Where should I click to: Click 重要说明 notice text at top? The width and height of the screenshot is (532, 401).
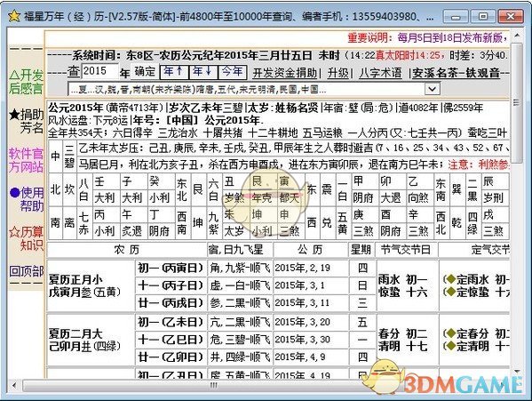coord(427,37)
